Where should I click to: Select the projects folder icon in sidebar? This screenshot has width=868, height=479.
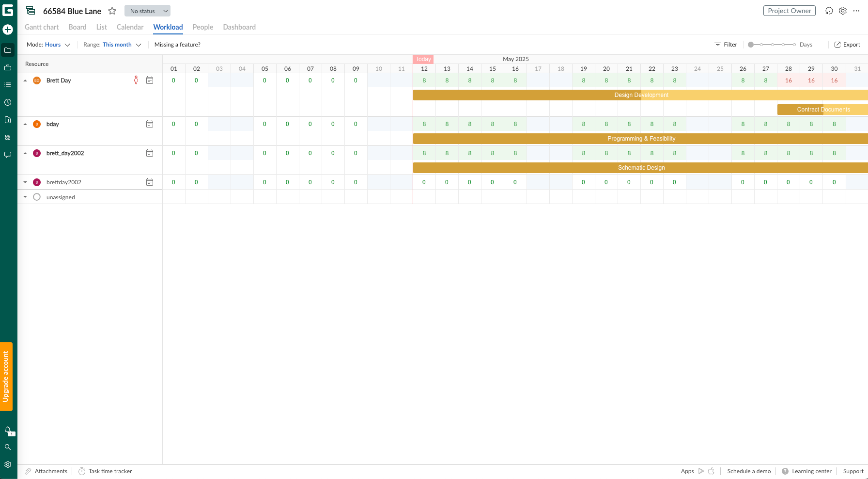click(8, 50)
